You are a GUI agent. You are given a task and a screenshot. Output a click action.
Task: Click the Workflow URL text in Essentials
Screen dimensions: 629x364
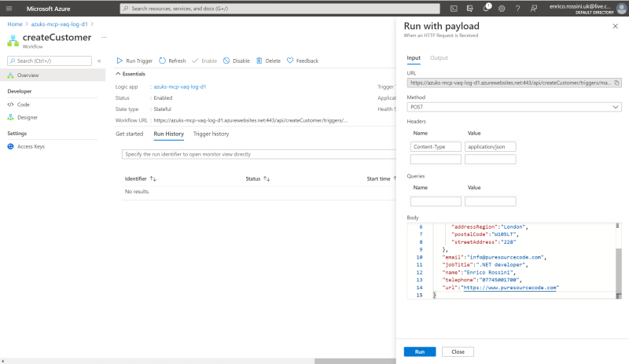[250, 120]
